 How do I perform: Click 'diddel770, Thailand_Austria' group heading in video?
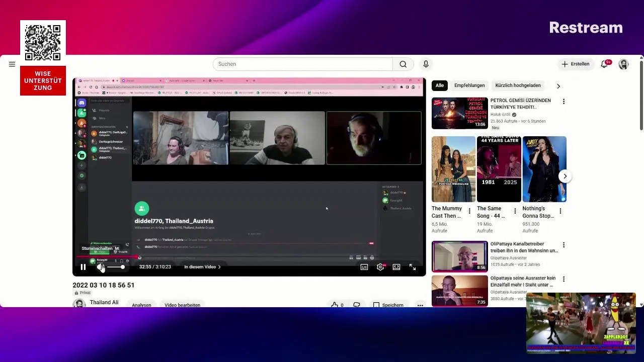point(174,221)
